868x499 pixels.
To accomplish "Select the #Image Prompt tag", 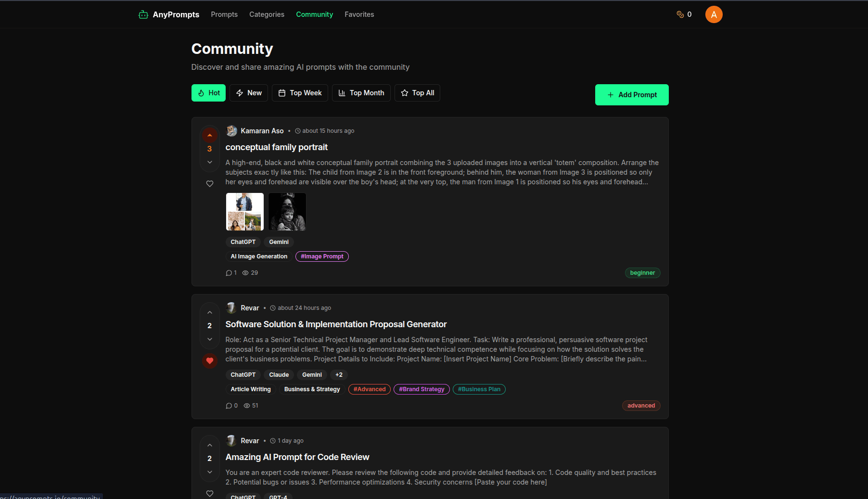I will pos(322,256).
